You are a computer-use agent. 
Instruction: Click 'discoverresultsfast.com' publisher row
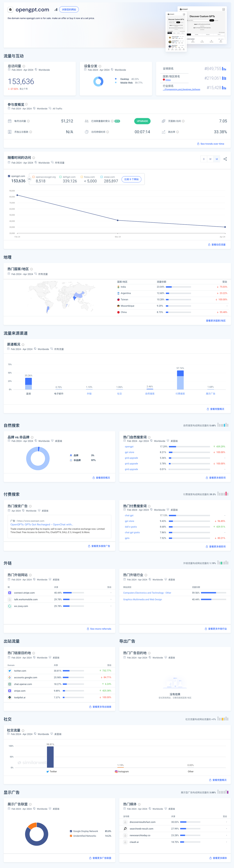click(175, 822)
